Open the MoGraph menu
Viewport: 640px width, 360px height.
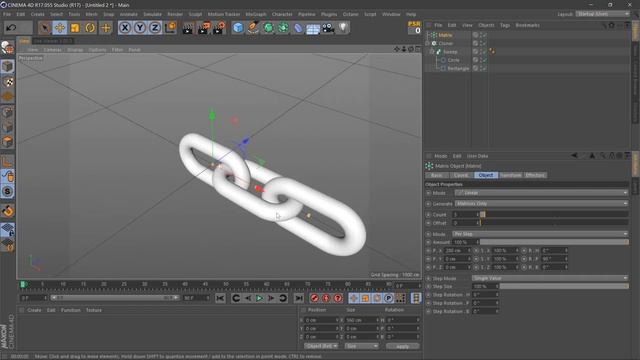point(256,14)
